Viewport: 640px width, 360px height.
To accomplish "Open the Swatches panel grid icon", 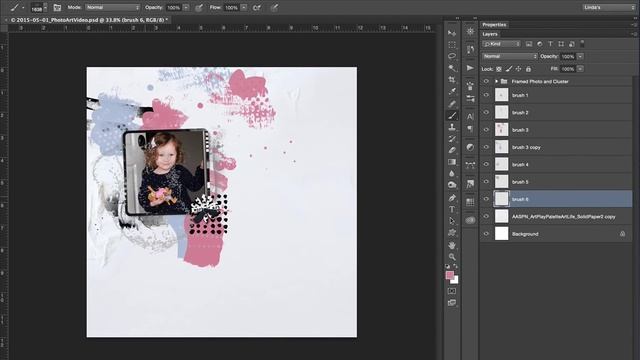I will [470, 202].
